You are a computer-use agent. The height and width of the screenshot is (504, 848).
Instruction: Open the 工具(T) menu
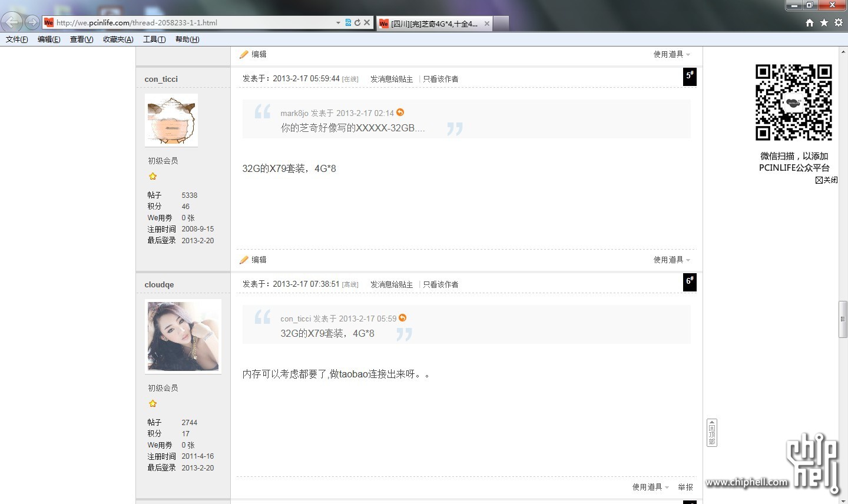coord(154,39)
